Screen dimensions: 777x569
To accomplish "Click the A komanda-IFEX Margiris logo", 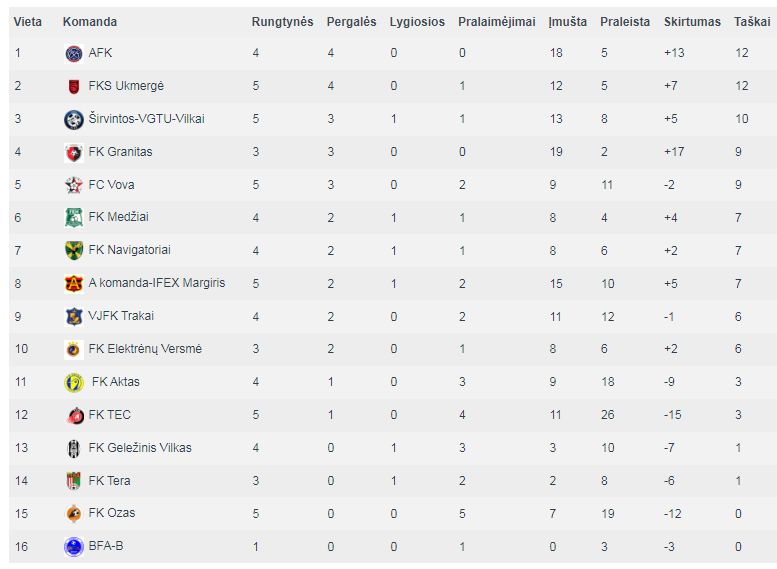I will pos(74,284).
